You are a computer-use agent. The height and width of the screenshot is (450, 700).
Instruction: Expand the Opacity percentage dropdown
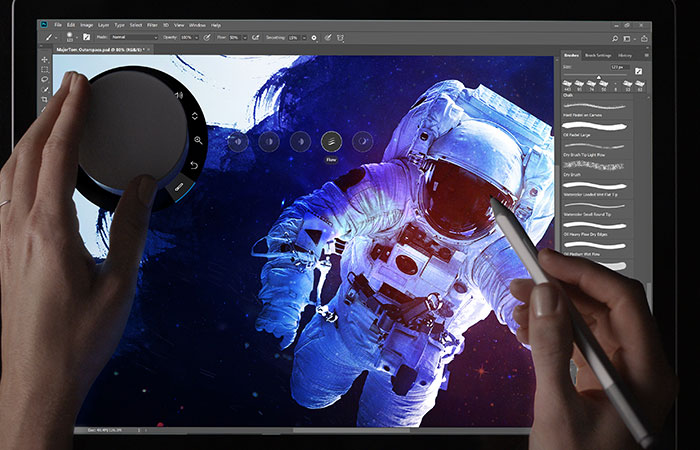tap(195, 37)
